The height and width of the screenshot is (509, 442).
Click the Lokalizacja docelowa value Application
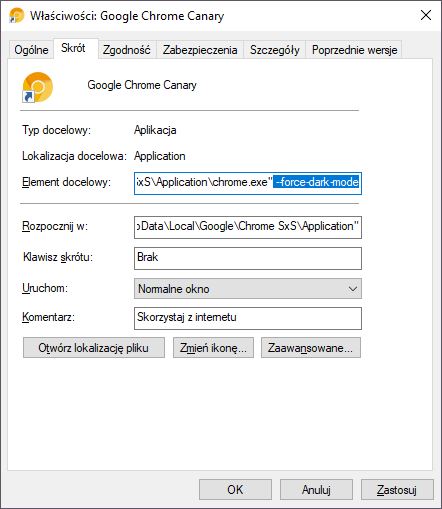[x=160, y=156]
